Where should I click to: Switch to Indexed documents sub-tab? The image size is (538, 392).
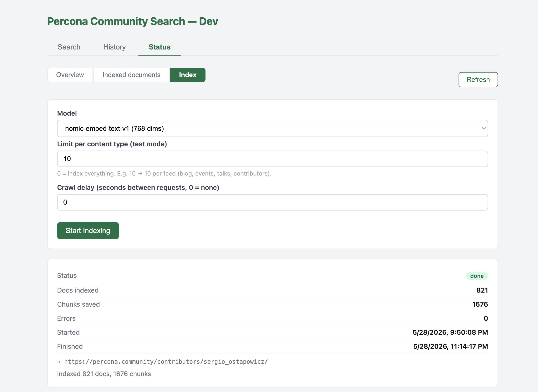(131, 75)
